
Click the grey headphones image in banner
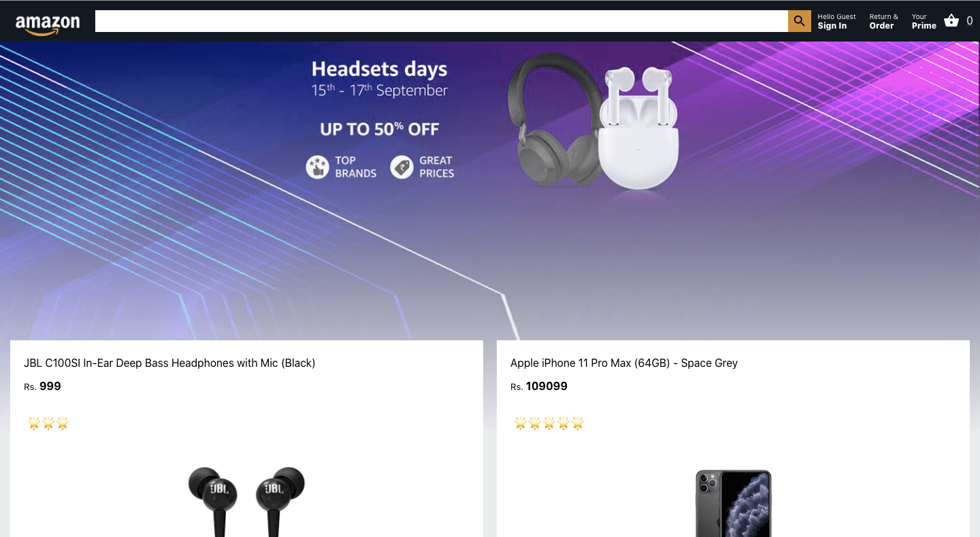coord(554,119)
